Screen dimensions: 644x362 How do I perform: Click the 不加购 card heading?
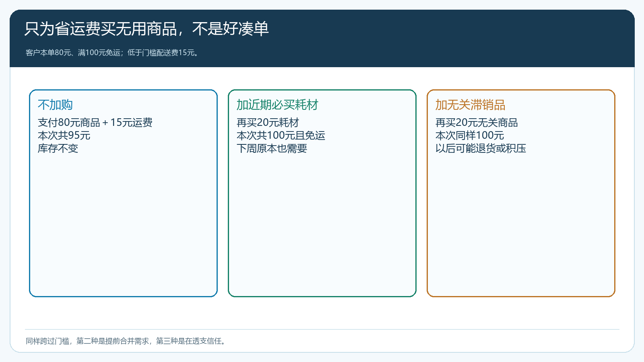[x=55, y=105]
